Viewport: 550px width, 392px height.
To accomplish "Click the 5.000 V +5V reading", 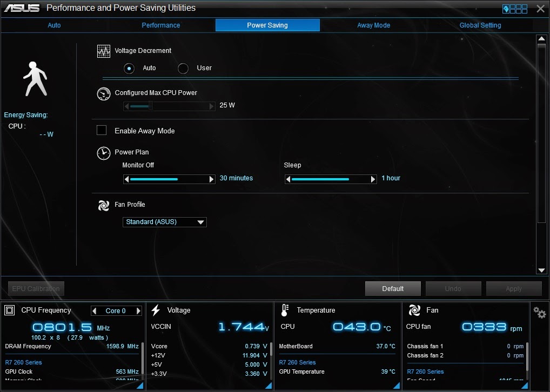I will click(256, 364).
